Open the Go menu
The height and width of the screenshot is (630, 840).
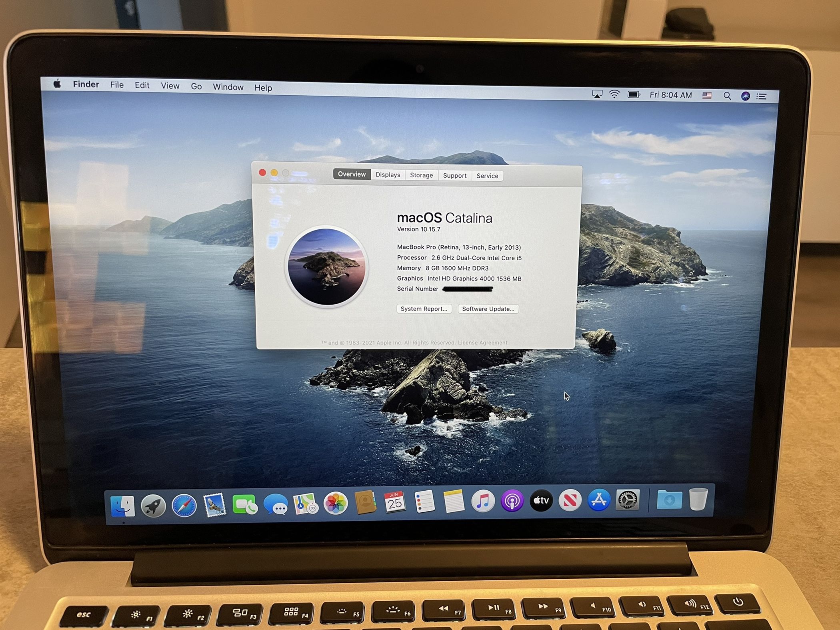point(196,86)
